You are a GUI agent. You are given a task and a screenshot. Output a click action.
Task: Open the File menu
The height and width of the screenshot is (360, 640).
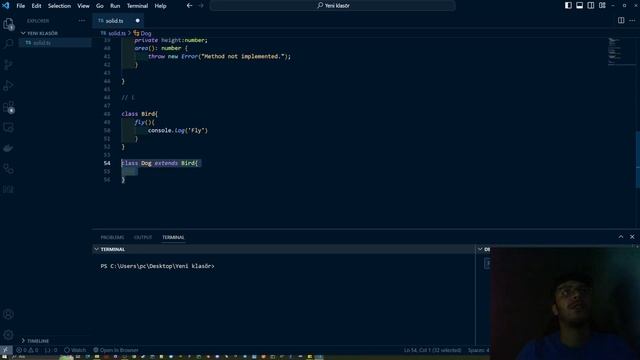[20, 6]
